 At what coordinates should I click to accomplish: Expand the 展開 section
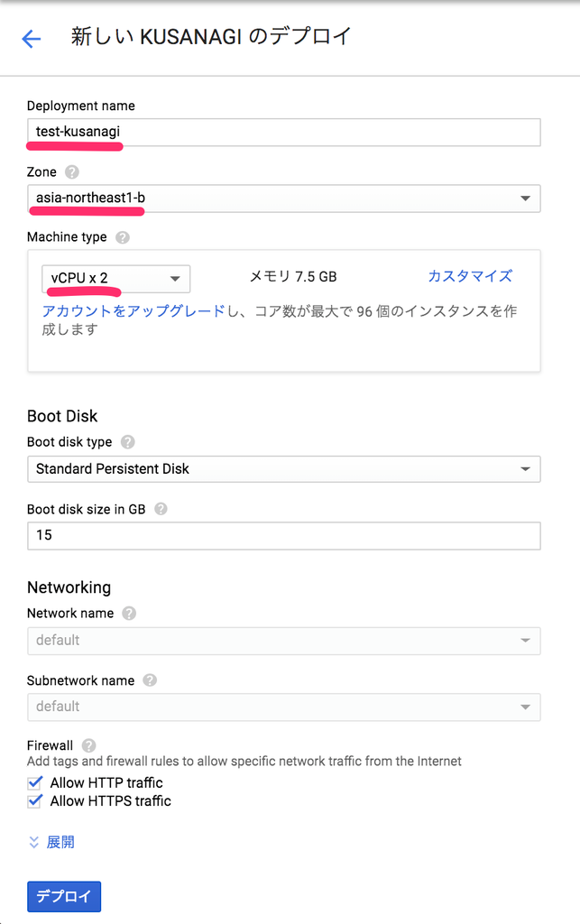coord(51,842)
